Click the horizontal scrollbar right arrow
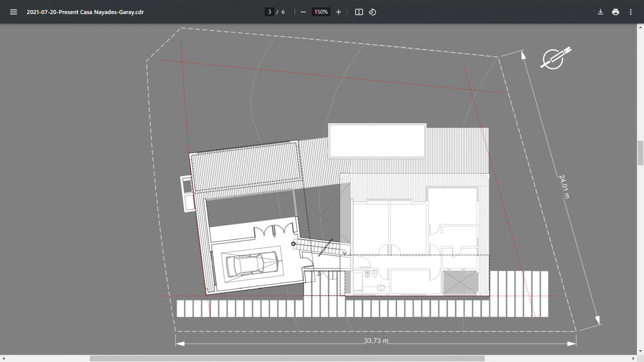The image size is (644, 362). [x=633, y=359]
